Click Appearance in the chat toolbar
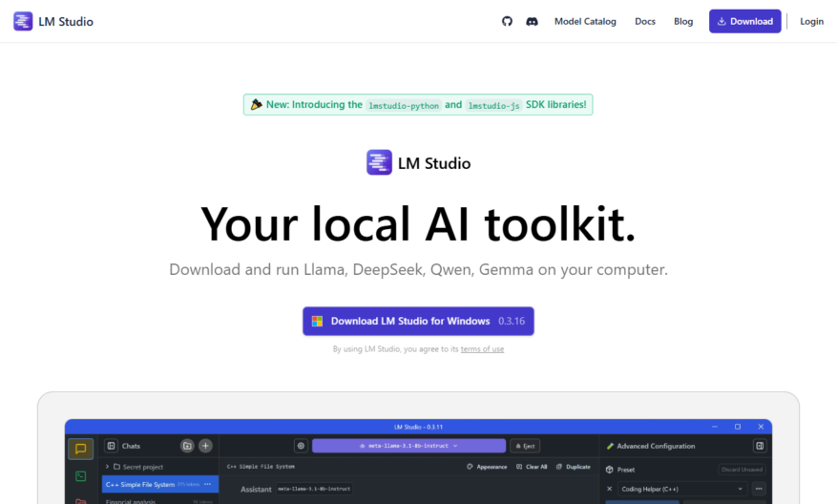Viewport: 837px width, 504px height. click(x=487, y=467)
